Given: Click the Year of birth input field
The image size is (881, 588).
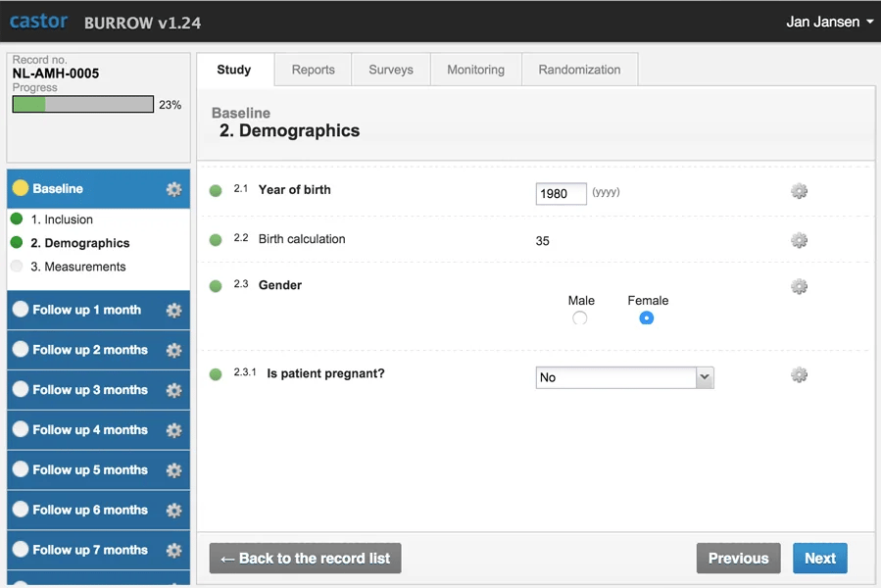Looking at the screenshot, I should pyautogui.click(x=561, y=194).
